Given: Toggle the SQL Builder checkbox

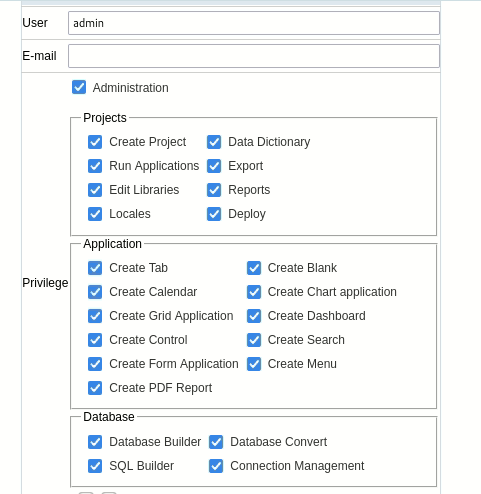Looking at the screenshot, I should coord(95,466).
